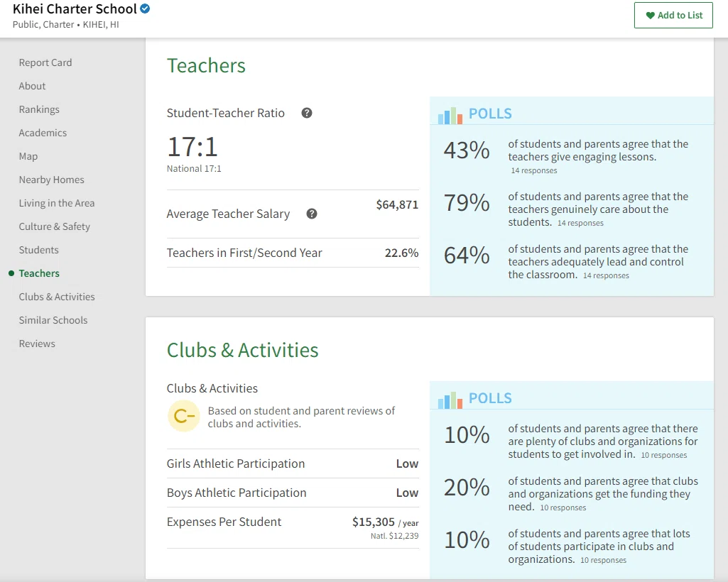The height and width of the screenshot is (582, 728).
Task: Click the verified checkmark badge beside school name
Action: click(x=145, y=9)
